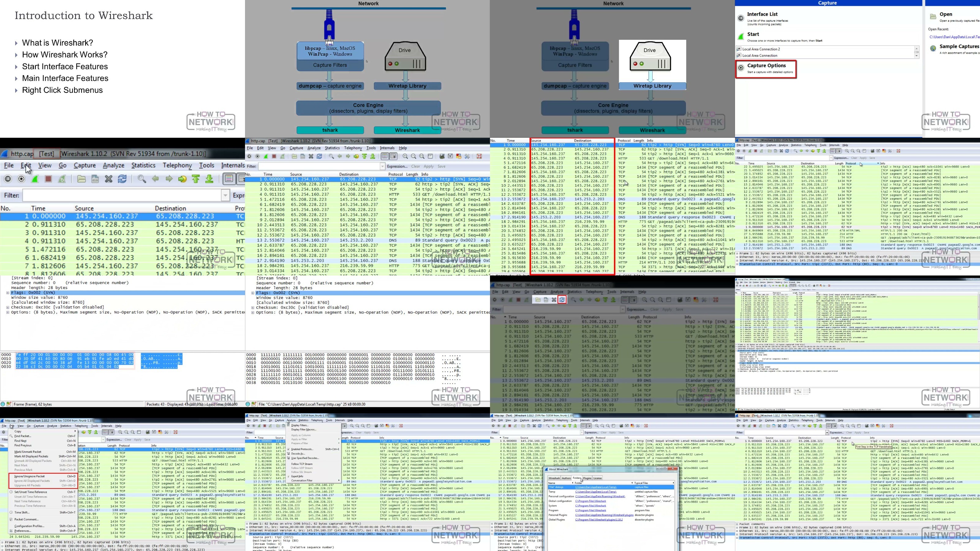Normal size 1:1 icon in binary-bytes window
This screenshot has height=551, width=980.
pyautogui.click(x=422, y=156)
